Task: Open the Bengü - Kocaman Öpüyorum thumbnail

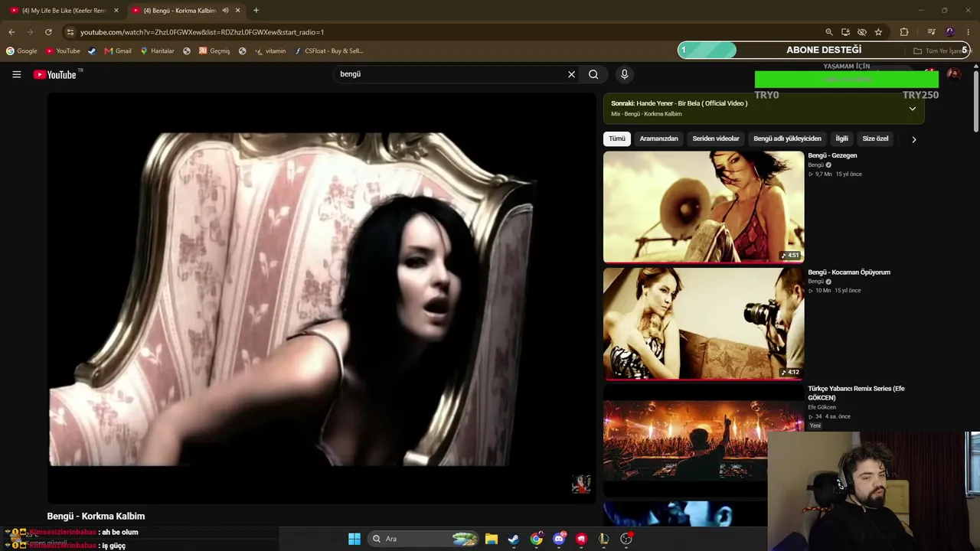Action: 704,323
